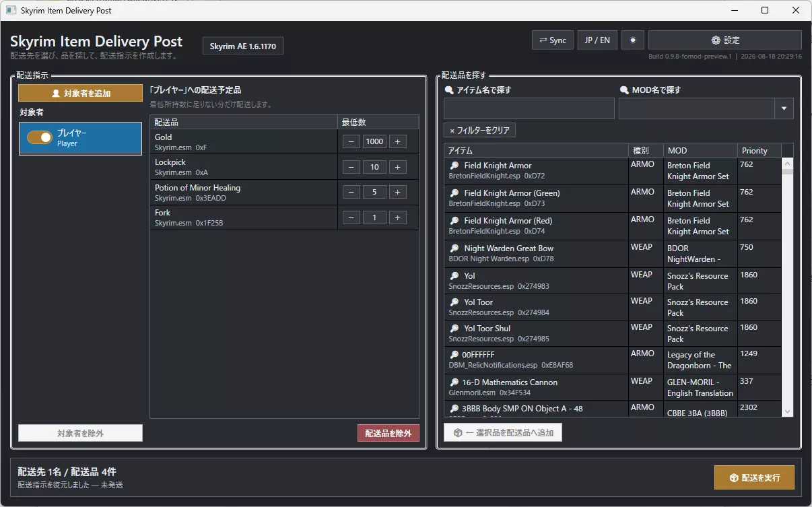Click search icon beside 16-D Mathematics Cannon
Image resolution: width=812 pixels, height=507 pixels.
[x=454, y=382]
